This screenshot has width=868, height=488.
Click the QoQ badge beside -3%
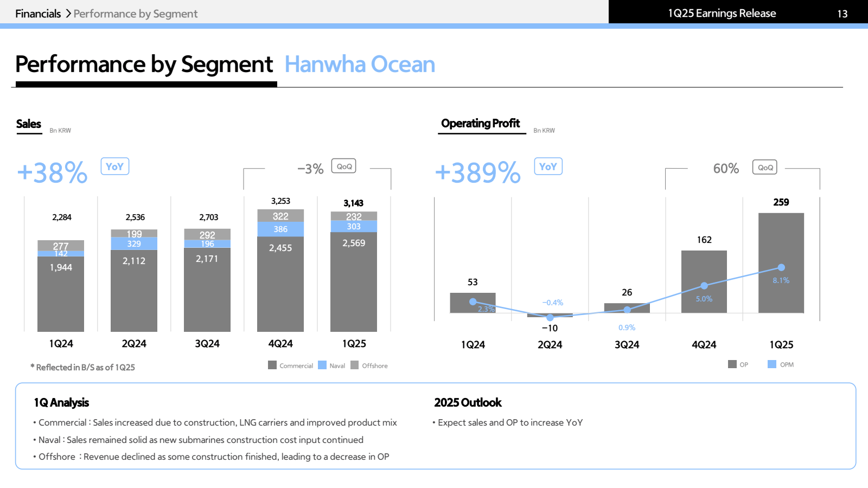344,166
